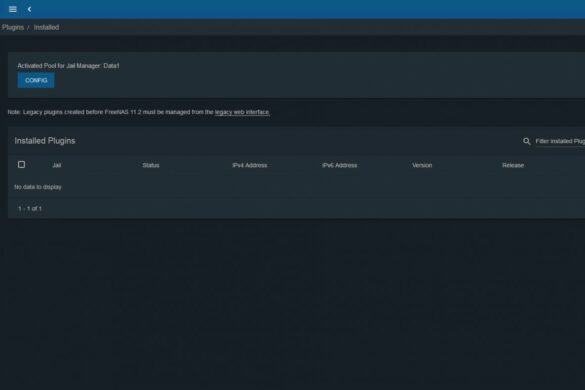Sort by the Jail column header
585x390 pixels.
click(57, 165)
